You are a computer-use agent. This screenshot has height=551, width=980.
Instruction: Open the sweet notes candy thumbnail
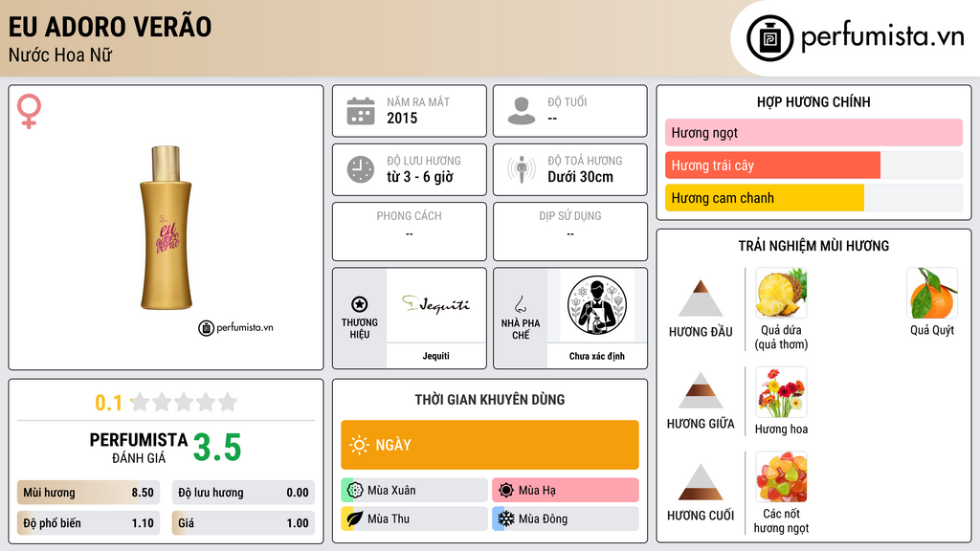pos(781,477)
